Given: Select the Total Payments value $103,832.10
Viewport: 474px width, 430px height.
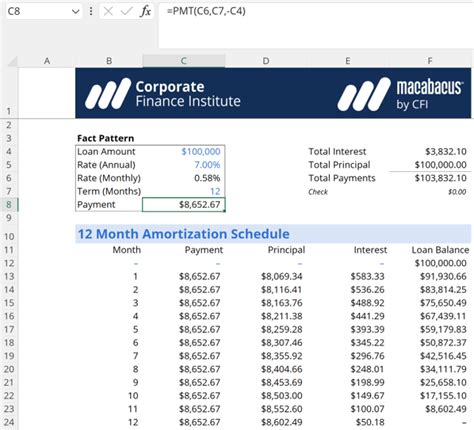Looking at the screenshot, I should click(x=440, y=178).
